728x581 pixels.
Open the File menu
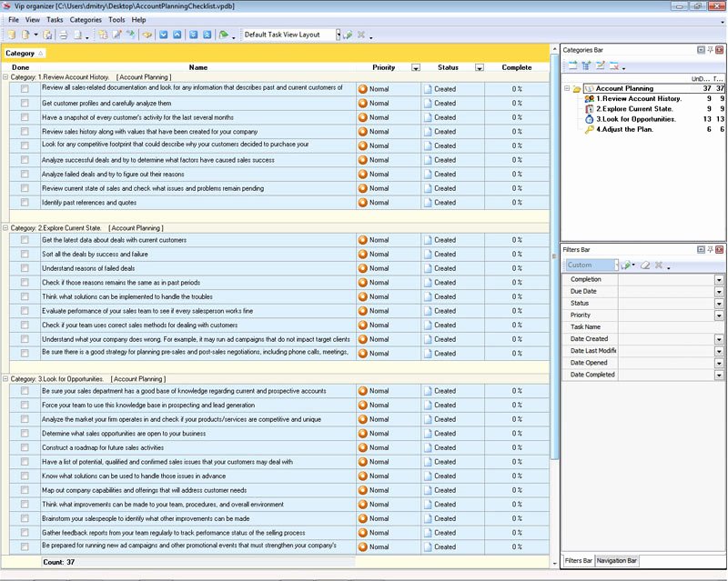14,19
